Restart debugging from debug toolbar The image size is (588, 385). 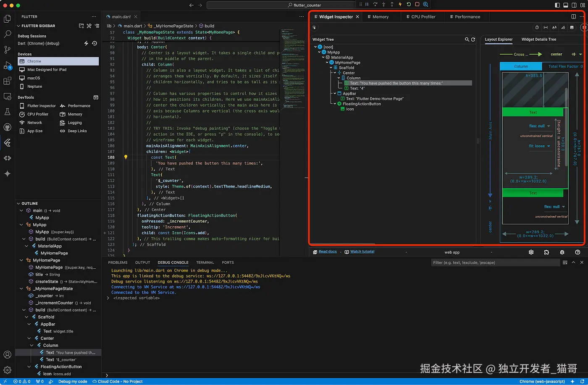click(409, 4)
